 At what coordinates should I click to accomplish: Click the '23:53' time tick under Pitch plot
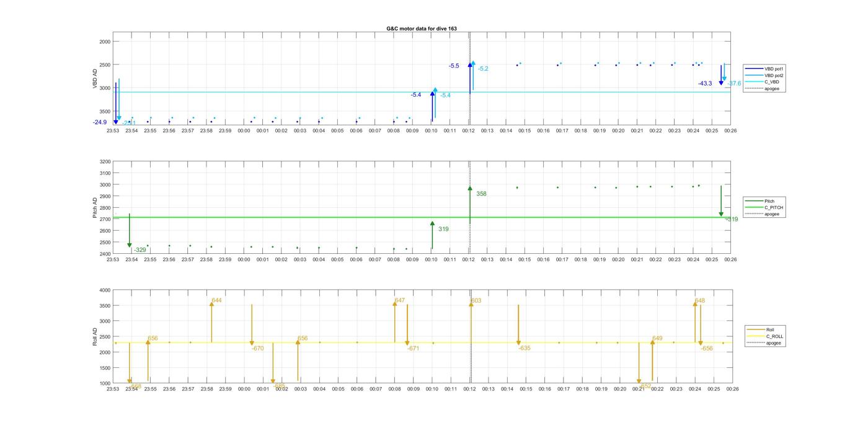coord(113,260)
